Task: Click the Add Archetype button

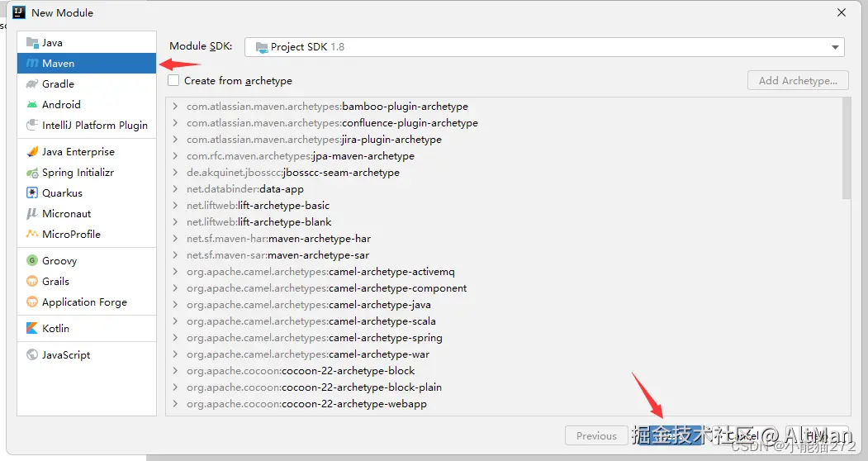Action: click(798, 80)
